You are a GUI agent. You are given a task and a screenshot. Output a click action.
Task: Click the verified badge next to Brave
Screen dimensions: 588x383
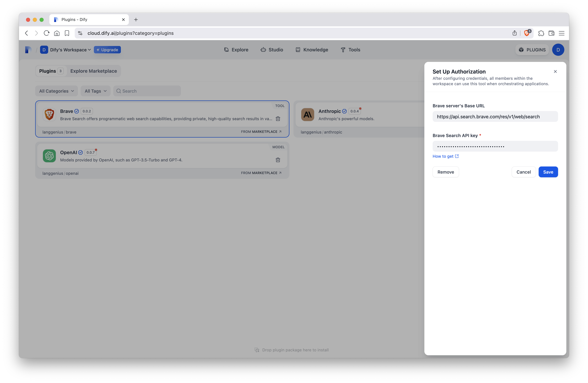77,111
